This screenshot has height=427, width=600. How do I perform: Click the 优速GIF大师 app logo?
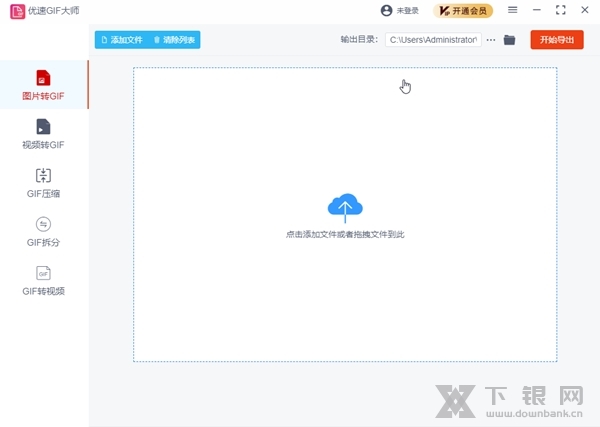[x=17, y=11]
